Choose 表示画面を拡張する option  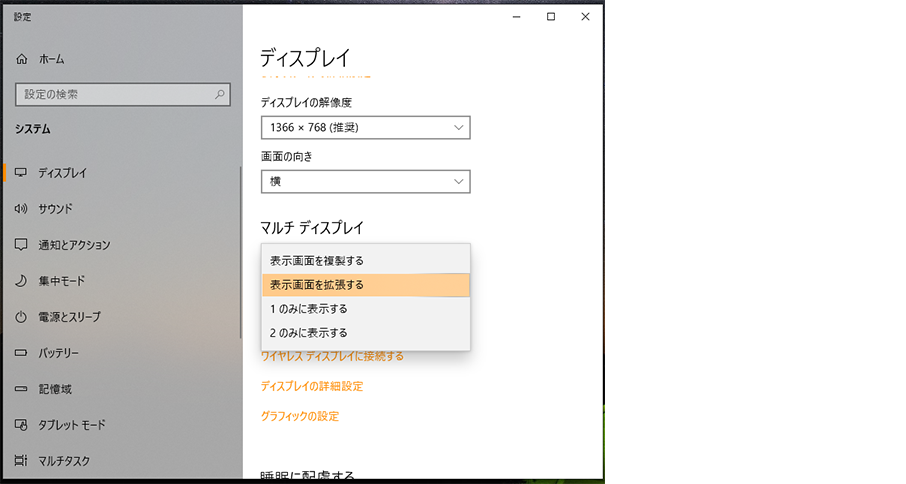(x=365, y=285)
